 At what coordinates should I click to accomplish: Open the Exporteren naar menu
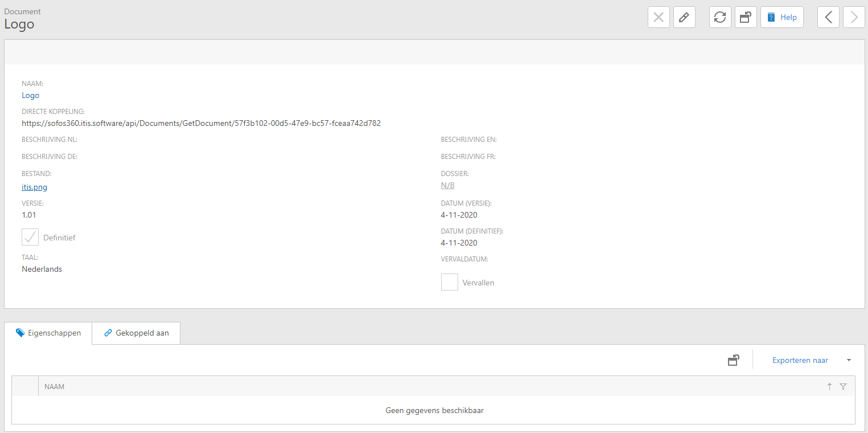click(x=800, y=360)
